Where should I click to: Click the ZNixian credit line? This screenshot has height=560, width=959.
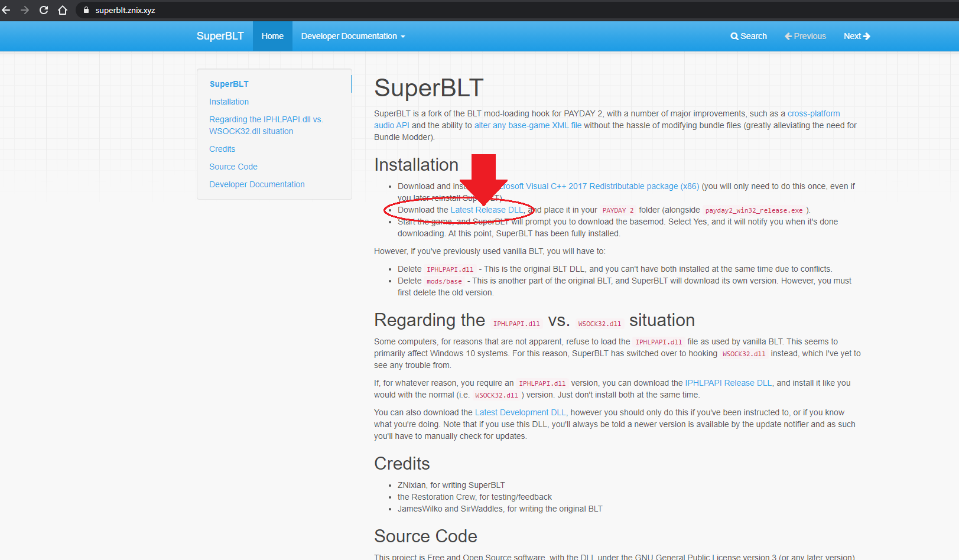coord(451,485)
